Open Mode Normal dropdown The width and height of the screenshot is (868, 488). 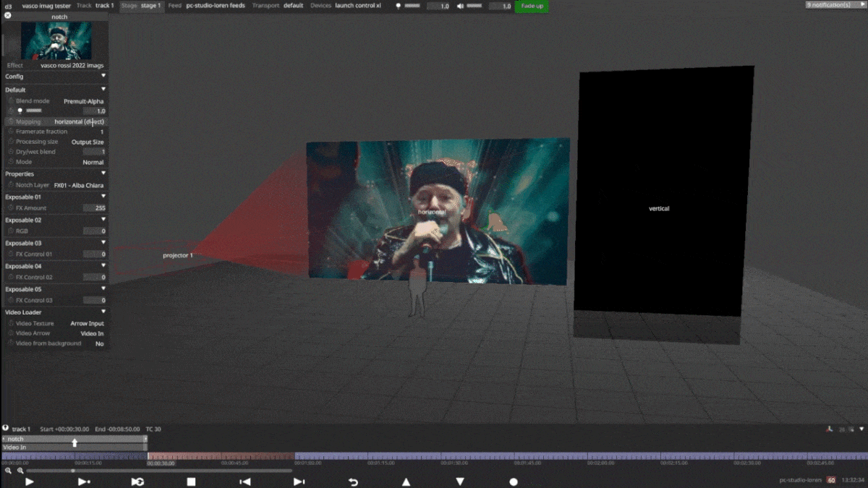pos(93,162)
